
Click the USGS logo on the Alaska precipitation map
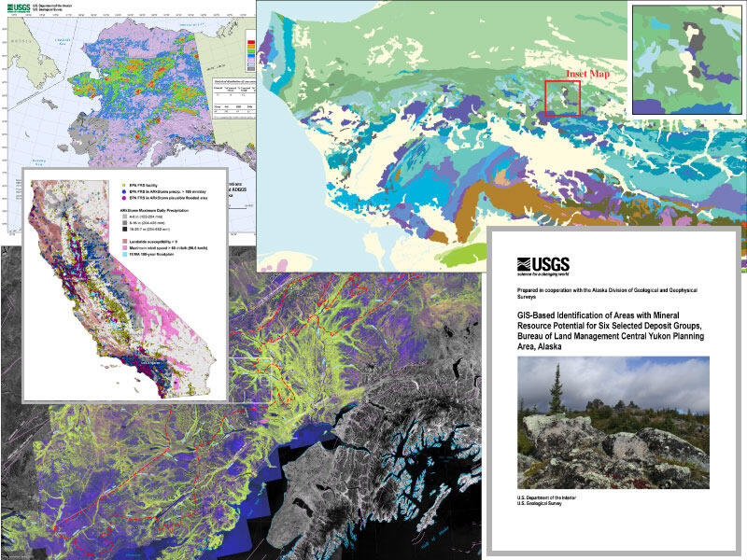[x=18, y=7]
